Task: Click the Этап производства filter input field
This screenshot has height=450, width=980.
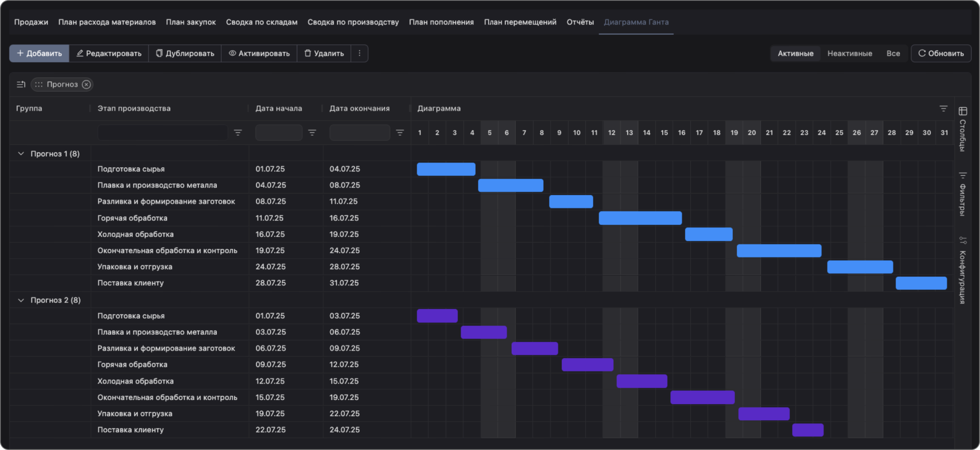Action: (x=162, y=133)
